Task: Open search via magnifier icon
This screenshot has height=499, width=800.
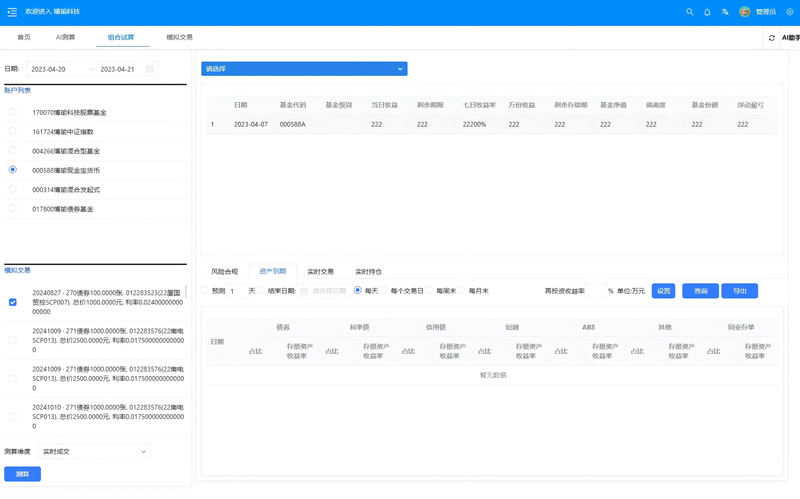Action: (689, 12)
